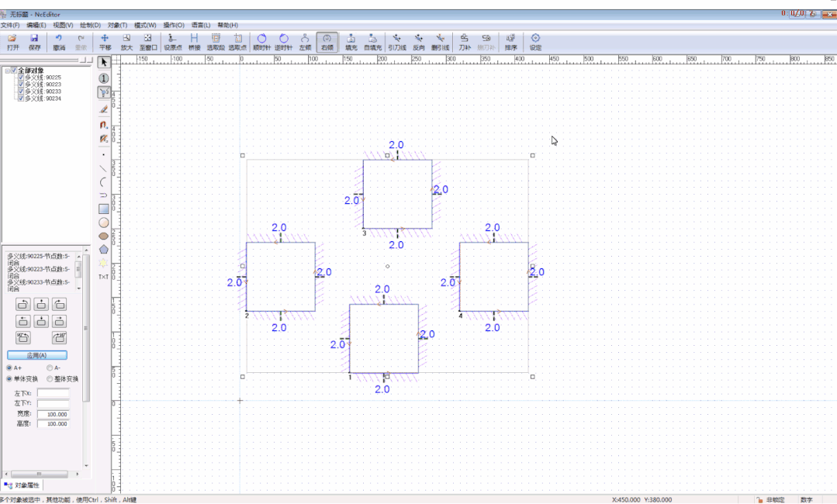Click the rotate 90° clockwise transform button
The image size is (837, 504).
(x=59, y=337)
